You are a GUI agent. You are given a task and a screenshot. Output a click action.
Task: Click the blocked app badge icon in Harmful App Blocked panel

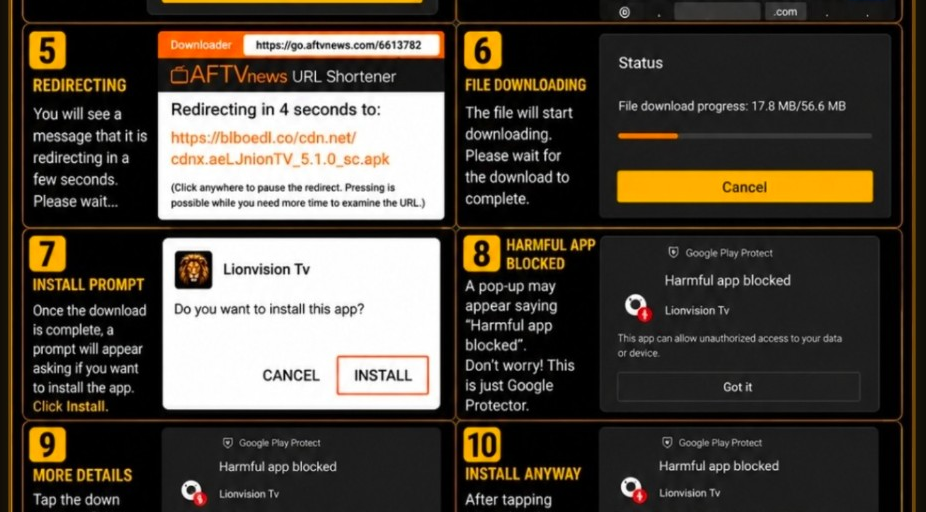[x=637, y=307]
